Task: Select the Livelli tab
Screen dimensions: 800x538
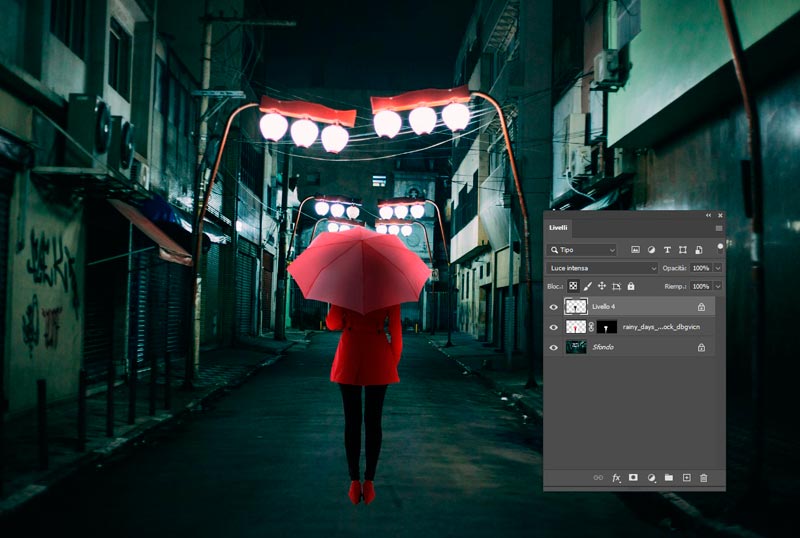Action: (558, 228)
